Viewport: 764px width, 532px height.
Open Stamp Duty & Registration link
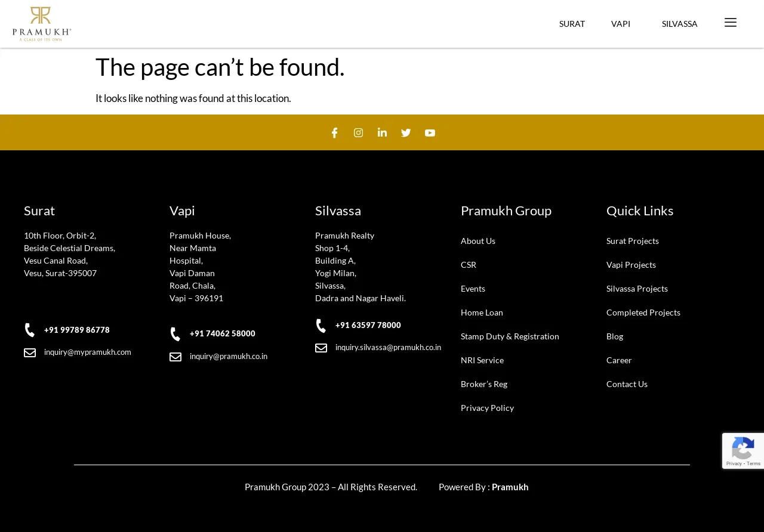tap(510, 336)
